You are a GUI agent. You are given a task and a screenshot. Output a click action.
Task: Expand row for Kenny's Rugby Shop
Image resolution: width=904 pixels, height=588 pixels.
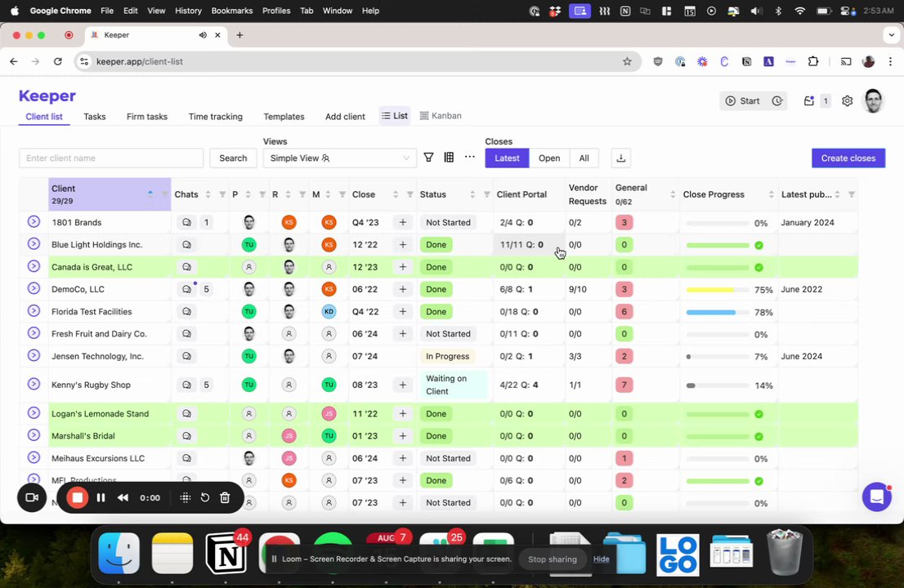(34, 384)
